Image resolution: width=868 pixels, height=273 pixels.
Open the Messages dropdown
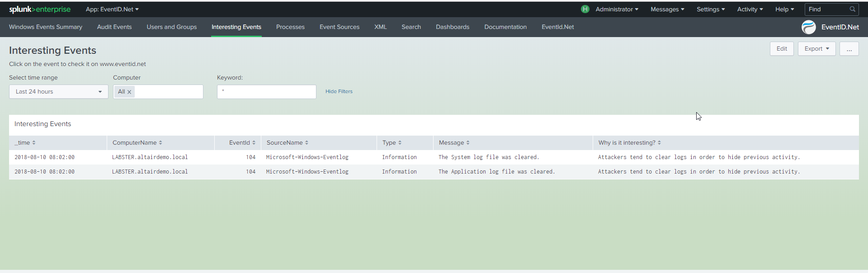(667, 9)
